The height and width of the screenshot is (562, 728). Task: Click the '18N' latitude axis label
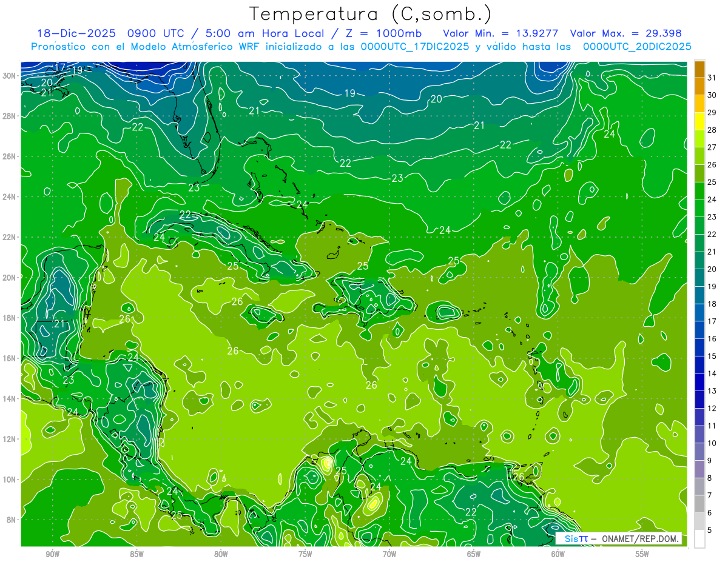tap(9, 318)
